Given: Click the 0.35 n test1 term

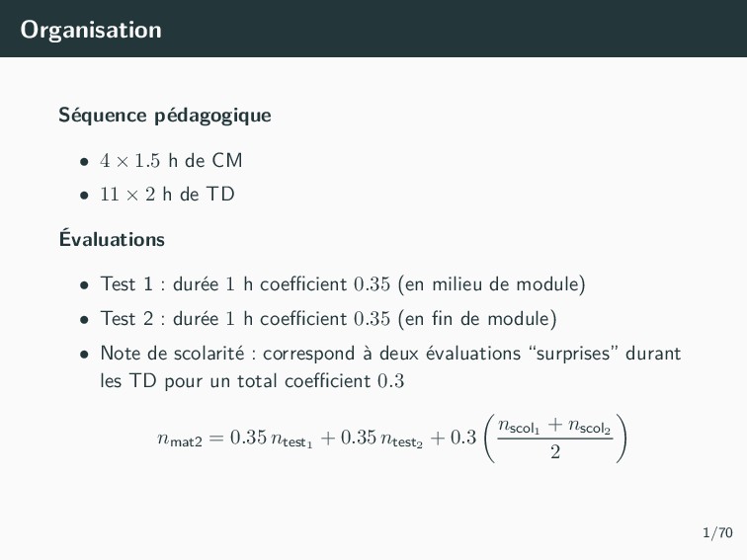Looking at the screenshot, I should 271,439.
